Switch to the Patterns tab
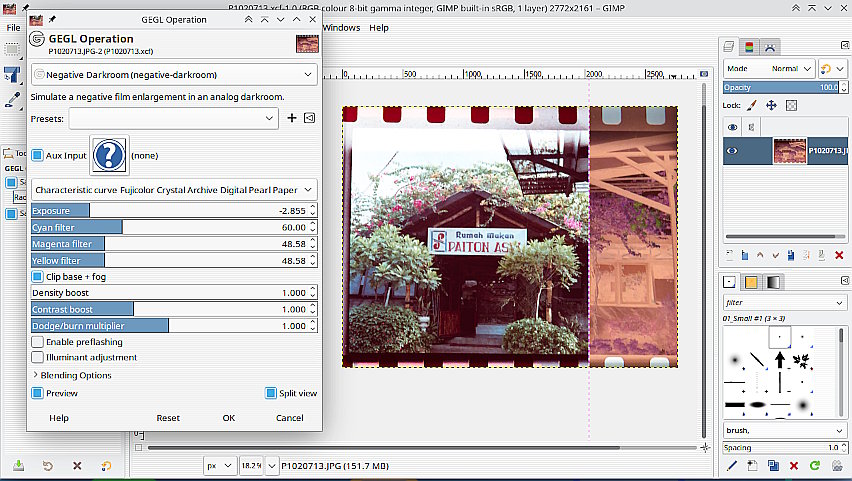Image resolution: width=852 pixels, height=481 pixels. [x=751, y=282]
